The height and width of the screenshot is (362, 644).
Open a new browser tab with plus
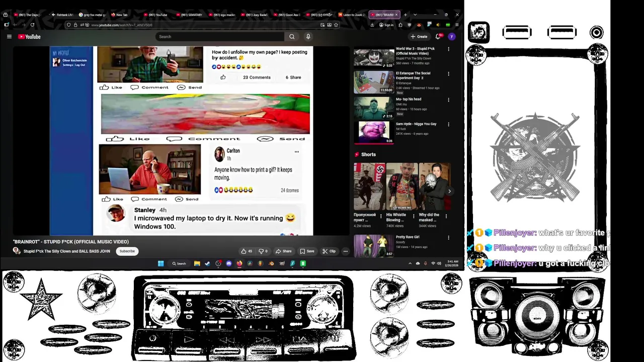pyautogui.click(x=405, y=15)
